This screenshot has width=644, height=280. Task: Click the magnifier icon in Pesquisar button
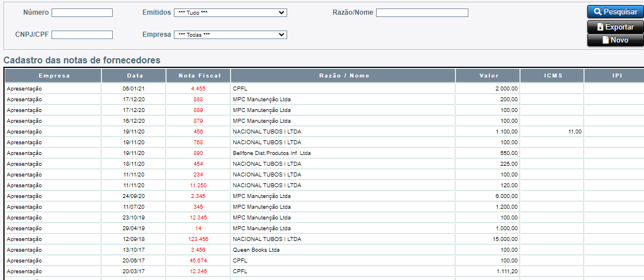coord(598,12)
